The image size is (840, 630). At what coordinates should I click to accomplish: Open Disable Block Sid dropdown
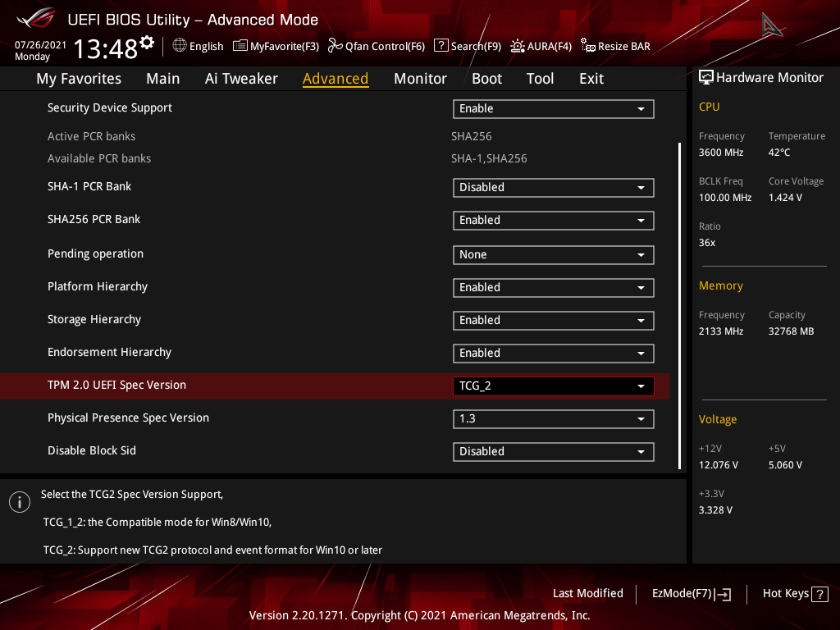tap(554, 452)
